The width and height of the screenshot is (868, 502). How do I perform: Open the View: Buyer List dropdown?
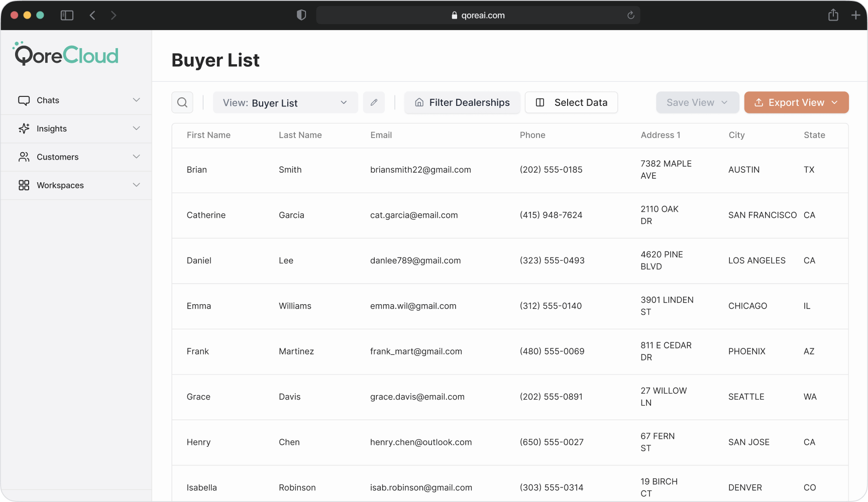click(285, 102)
